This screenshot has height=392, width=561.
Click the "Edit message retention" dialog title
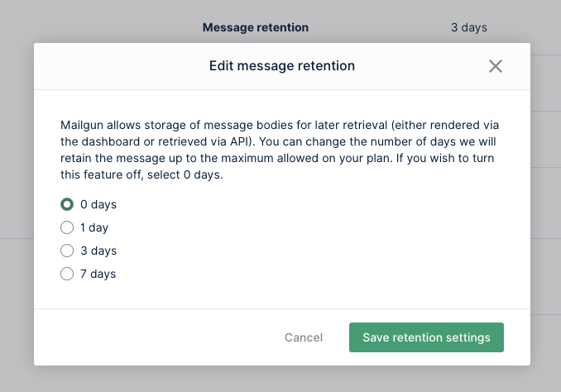click(282, 66)
